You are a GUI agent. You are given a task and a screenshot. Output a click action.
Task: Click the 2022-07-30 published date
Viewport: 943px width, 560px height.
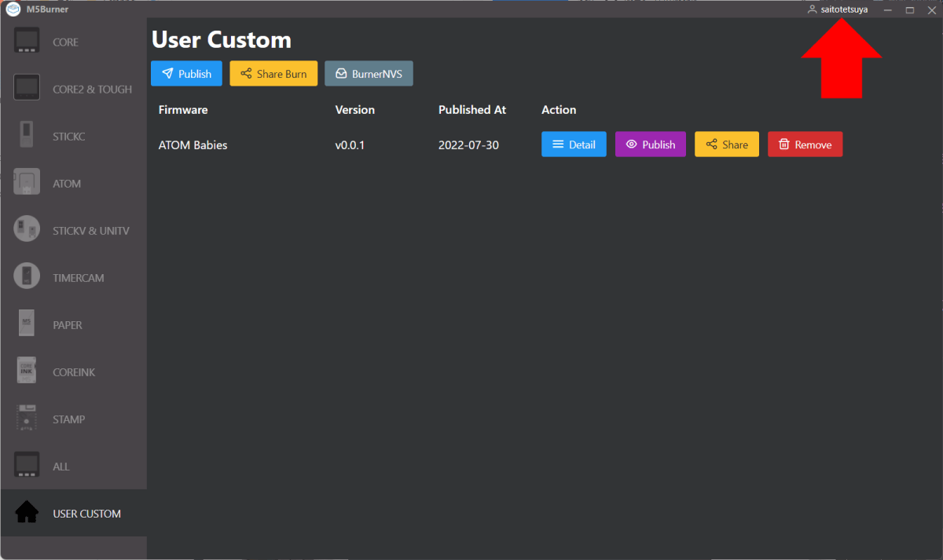(468, 145)
